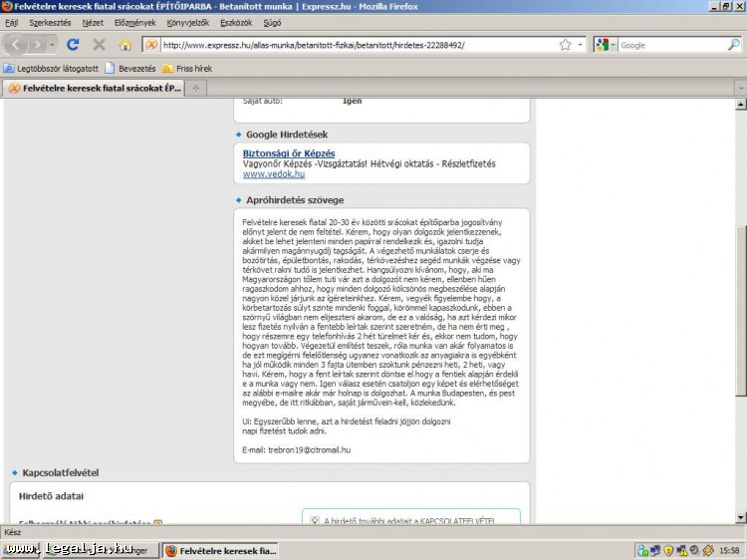Reload the page with the refresh icon
This screenshot has height=560, width=747.
pyautogui.click(x=73, y=45)
